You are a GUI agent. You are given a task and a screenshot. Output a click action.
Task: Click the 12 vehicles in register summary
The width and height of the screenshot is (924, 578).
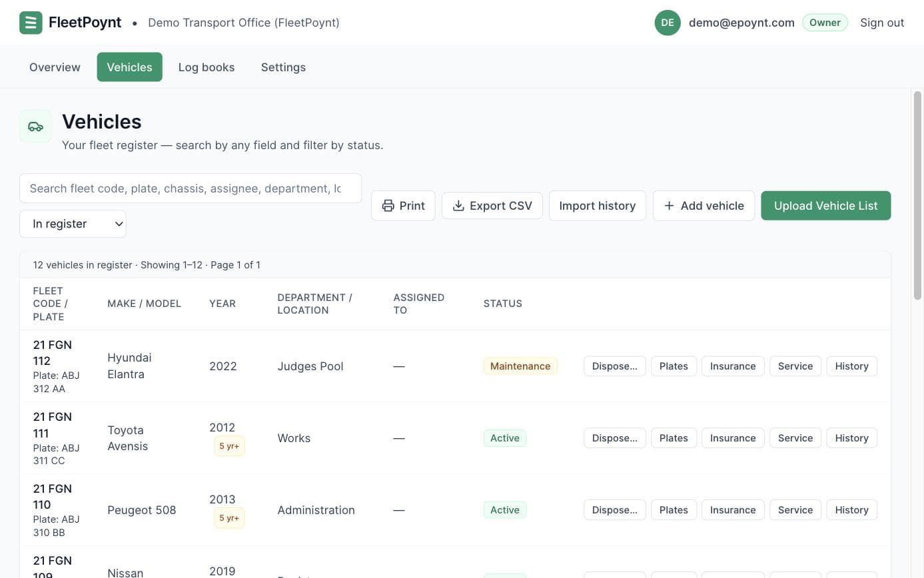coord(147,265)
